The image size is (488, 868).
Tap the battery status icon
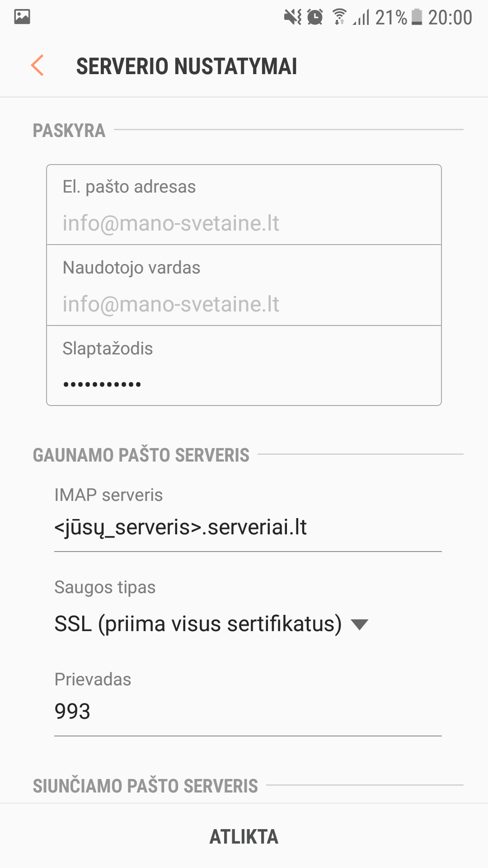coord(417,17)
